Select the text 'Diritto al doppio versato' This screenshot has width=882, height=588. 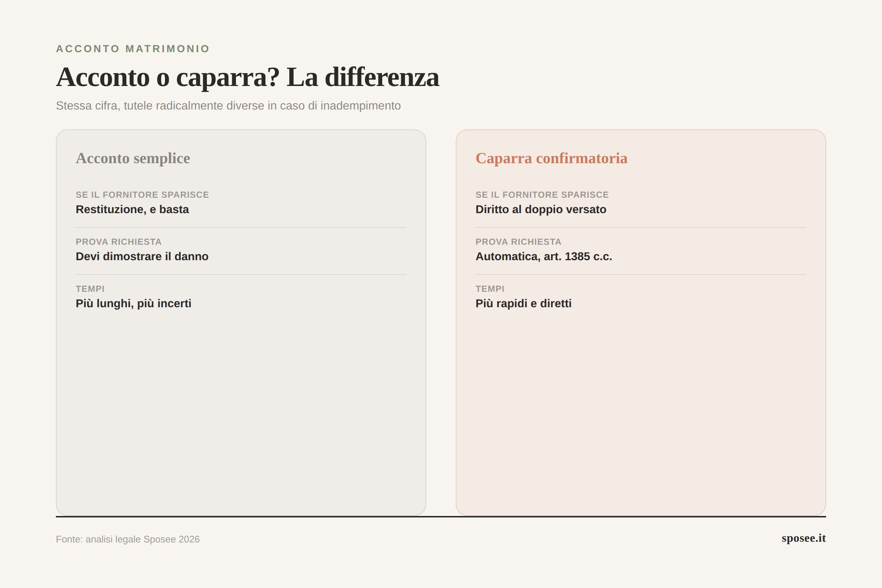(541, 209)
